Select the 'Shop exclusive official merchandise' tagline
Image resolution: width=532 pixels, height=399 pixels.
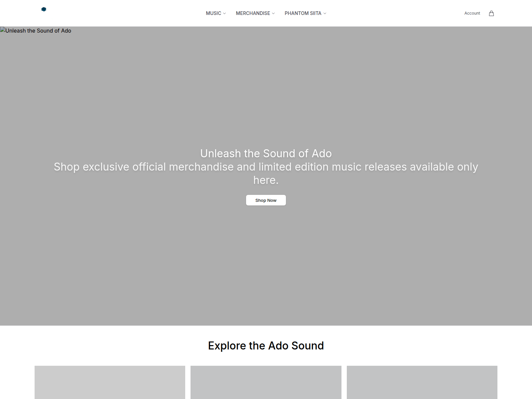pyautogui.click(x=266, y=173)
